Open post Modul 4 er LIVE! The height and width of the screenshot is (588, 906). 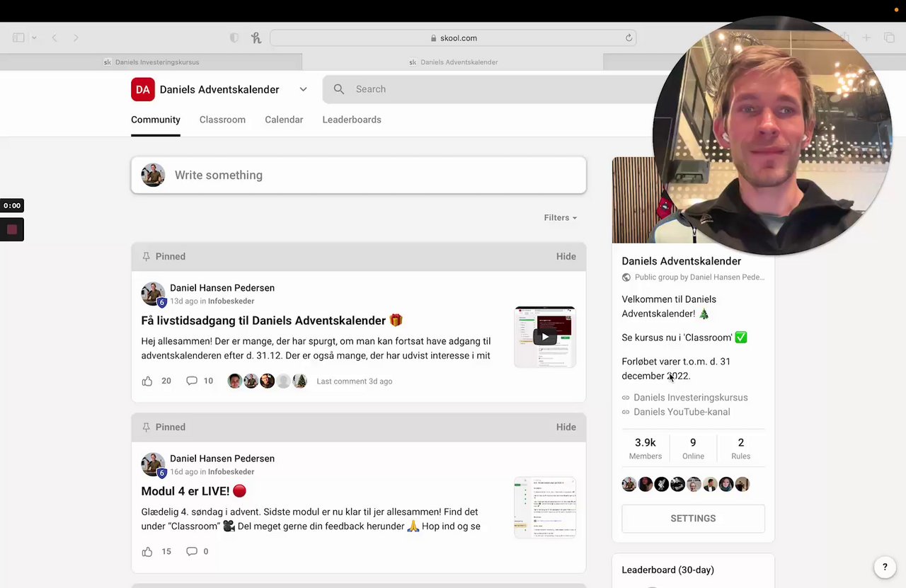(x=194, y=491)
